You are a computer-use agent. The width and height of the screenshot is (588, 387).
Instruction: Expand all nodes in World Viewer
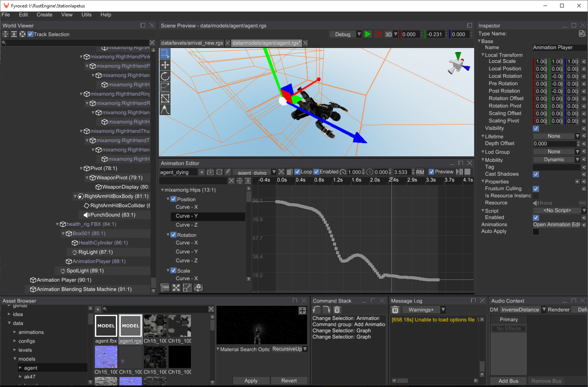pos(14,34)
